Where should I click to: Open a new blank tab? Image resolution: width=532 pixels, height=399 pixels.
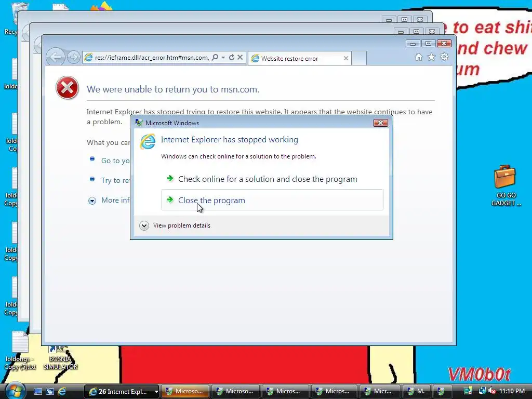(x=359, y=58)
